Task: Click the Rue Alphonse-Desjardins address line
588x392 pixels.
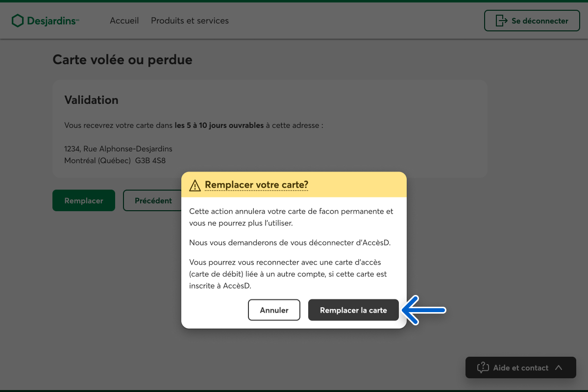Action: [118, 148]
